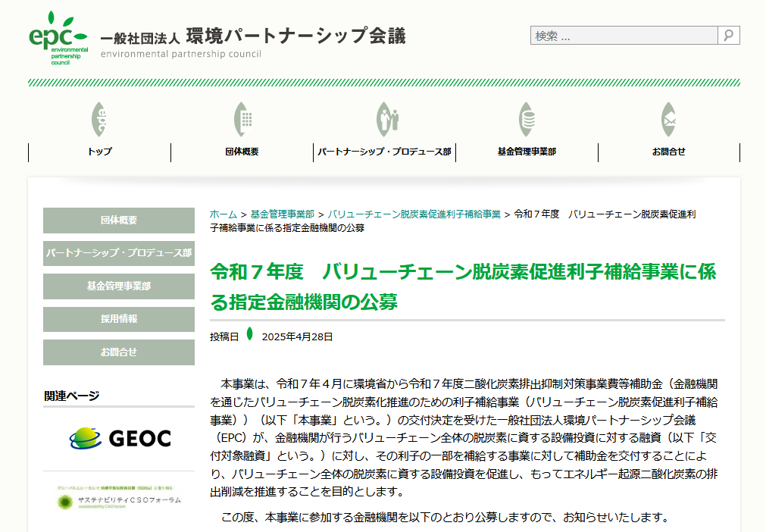The height and width of the screenshot is (532, 766).
Task: Click the search magnifier icon
Action: pyautogui.click(x=728, y=36)
